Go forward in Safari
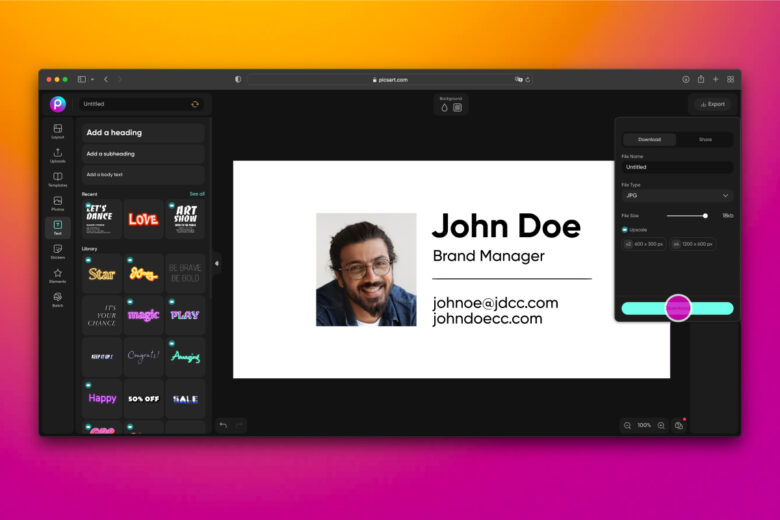 (x=120, y=79)
